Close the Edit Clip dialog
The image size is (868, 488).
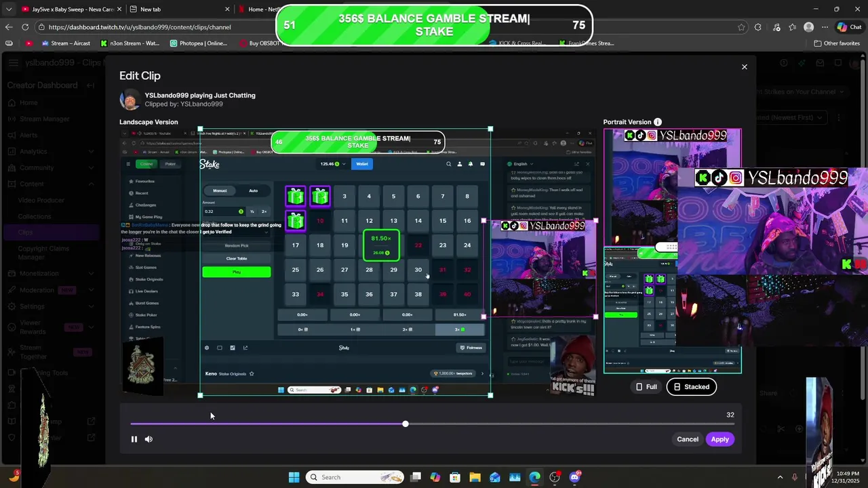744,67
